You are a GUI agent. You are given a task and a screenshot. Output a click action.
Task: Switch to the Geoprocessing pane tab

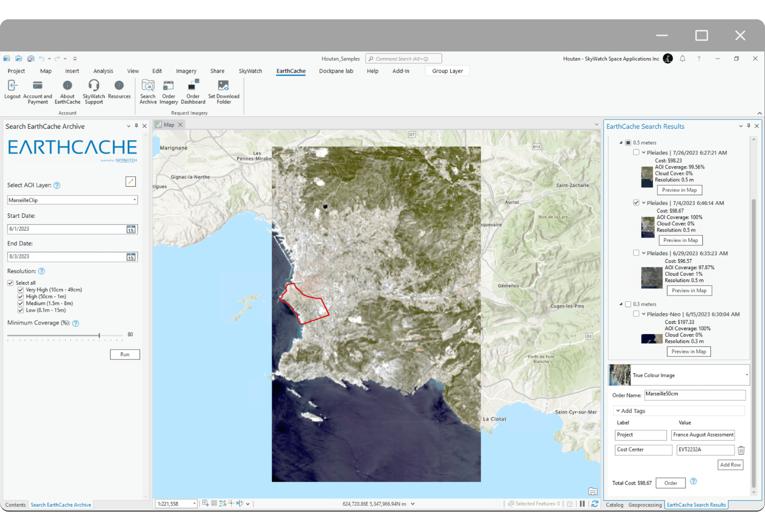pos(645,505)
